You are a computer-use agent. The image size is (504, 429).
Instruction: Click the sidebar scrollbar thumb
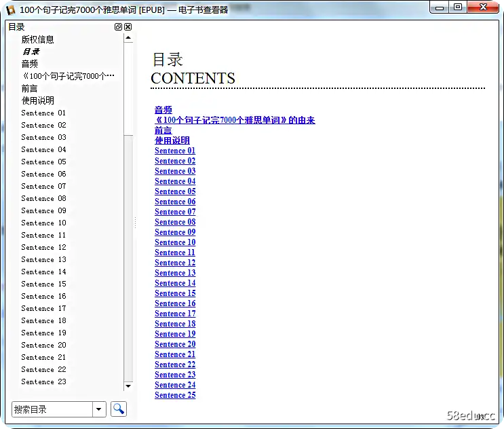tap(128, 89)
